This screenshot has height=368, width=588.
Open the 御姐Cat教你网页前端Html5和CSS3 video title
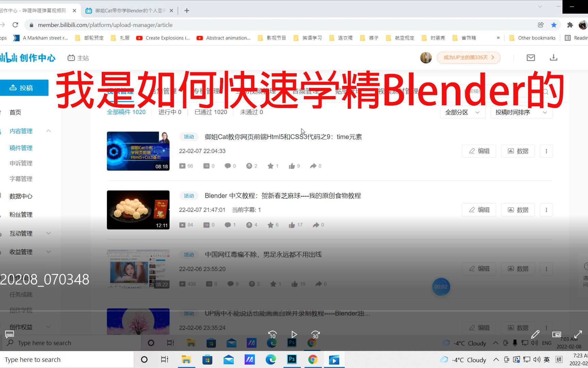(283, 137)
